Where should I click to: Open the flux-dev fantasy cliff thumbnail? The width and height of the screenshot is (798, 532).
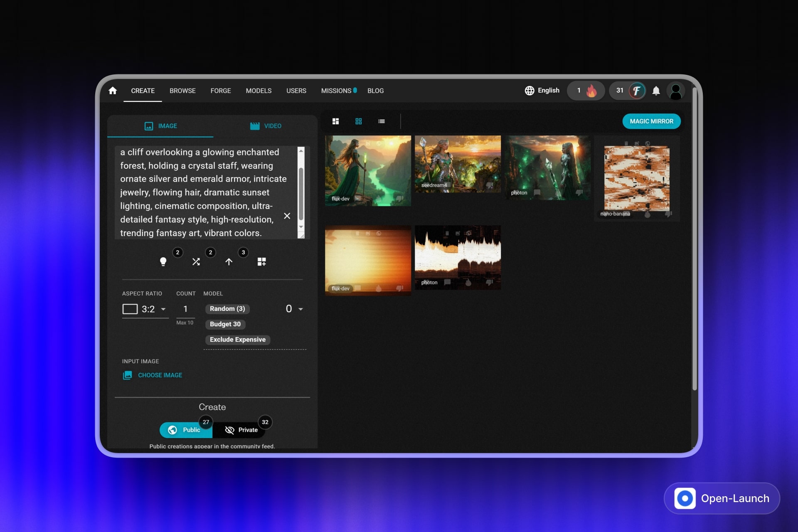[367, 170]
